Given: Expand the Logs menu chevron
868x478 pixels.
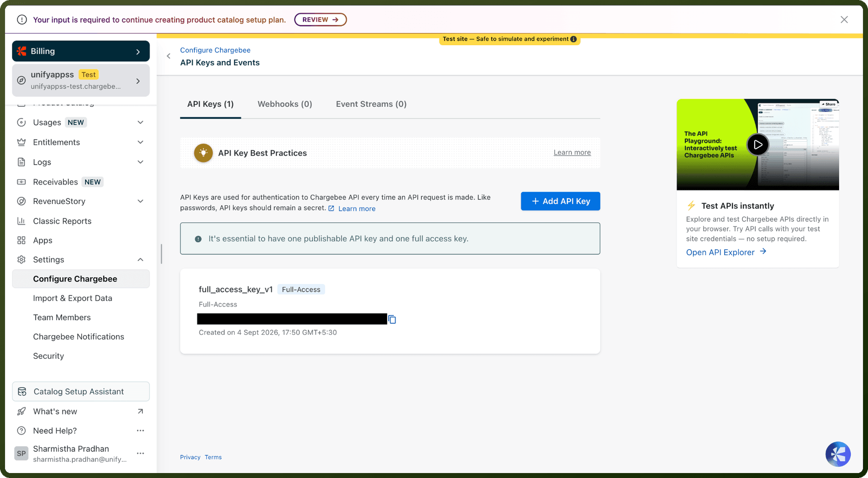Looking at the screenshot, I should click(141, 162).
